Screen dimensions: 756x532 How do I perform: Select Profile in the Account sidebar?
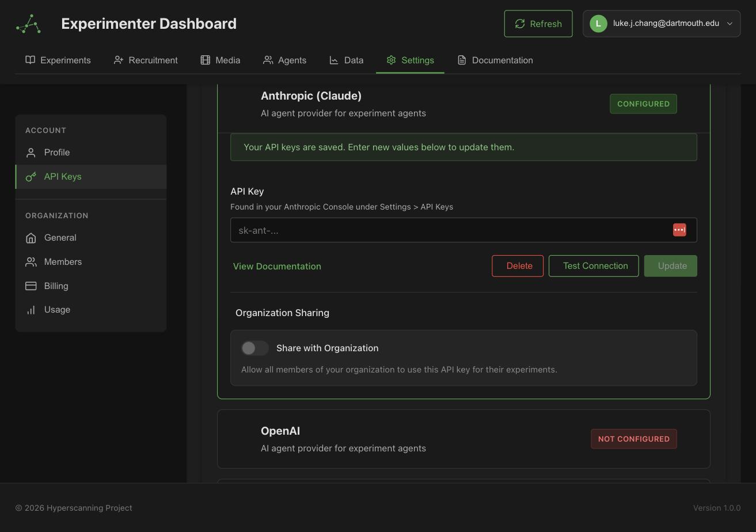[x=91, y=153]
